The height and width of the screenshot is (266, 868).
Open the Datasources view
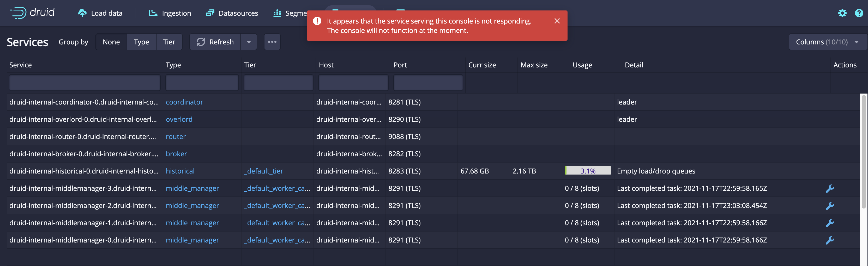pos(232,13)
